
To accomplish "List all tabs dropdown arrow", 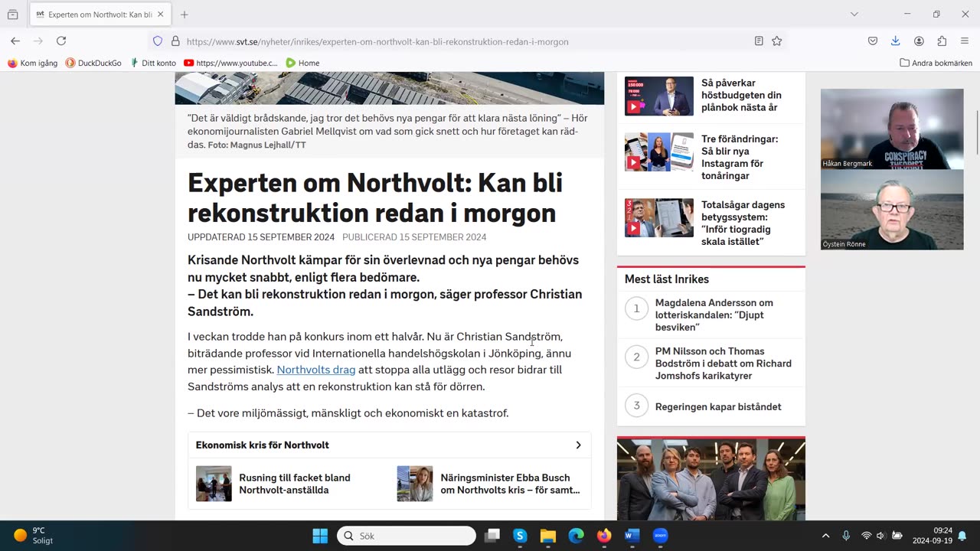I will click(854, 14).
